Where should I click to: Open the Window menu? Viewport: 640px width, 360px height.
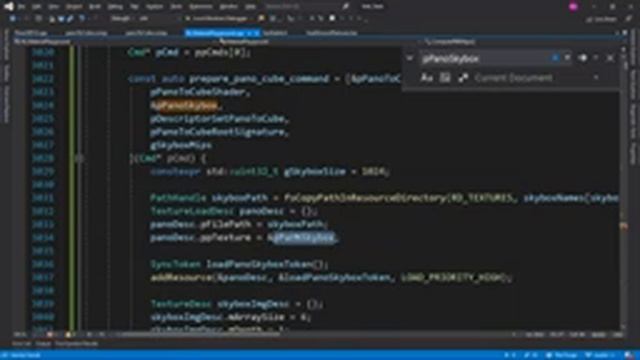229,7
